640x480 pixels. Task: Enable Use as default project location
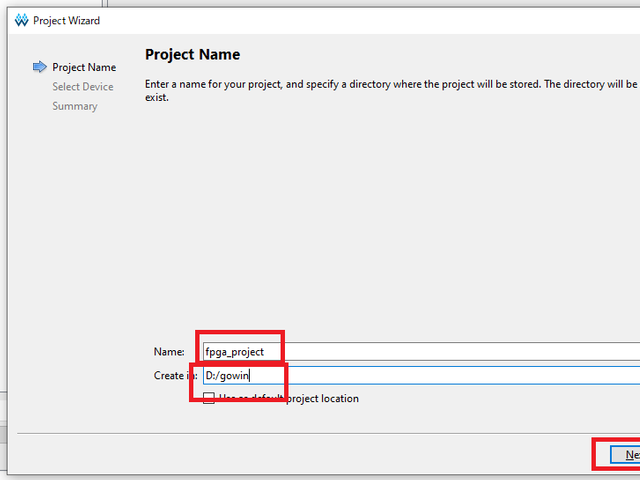[x=209, y=399]
